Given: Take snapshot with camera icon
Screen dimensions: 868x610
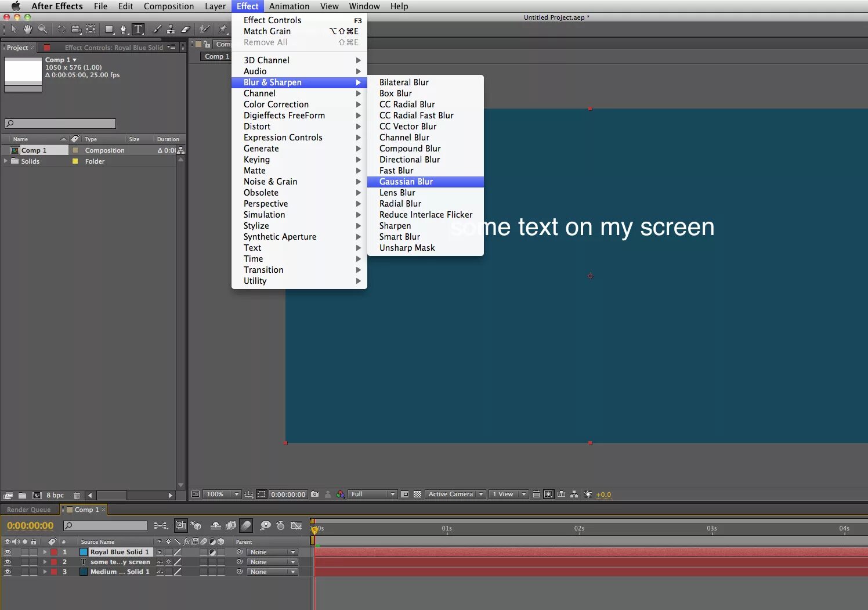Looking at the screenshot, I should point(315,495).
